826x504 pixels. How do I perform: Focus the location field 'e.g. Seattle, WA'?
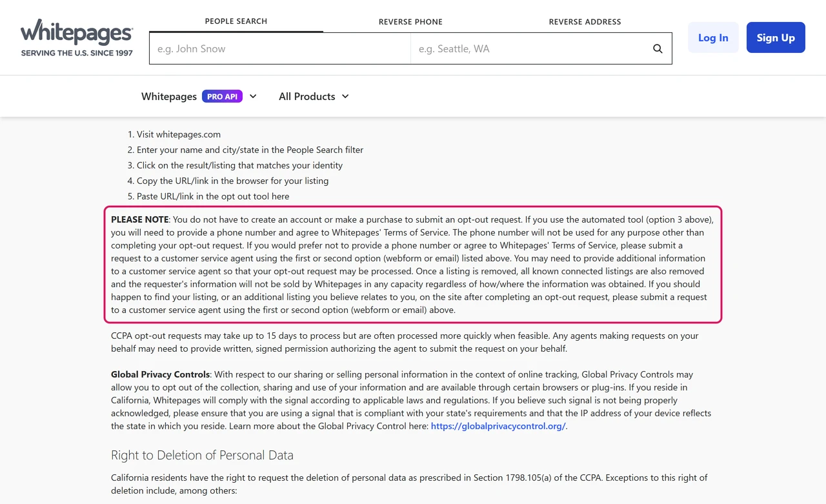(528, 48)
